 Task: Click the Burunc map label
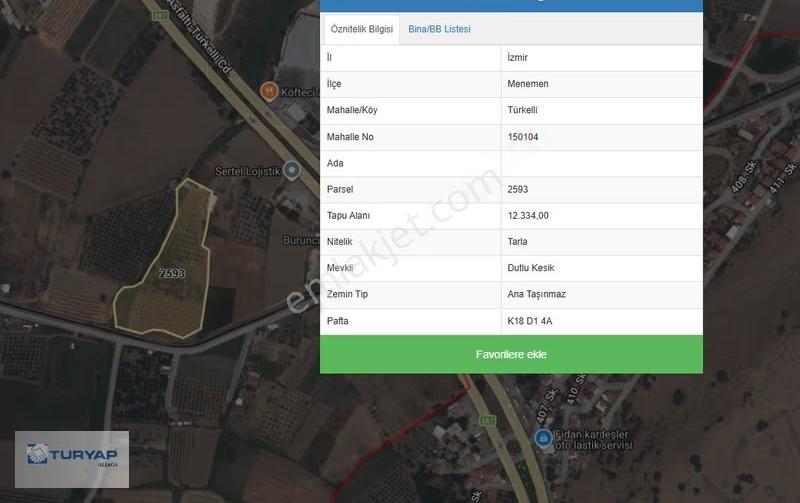(302, 240)
